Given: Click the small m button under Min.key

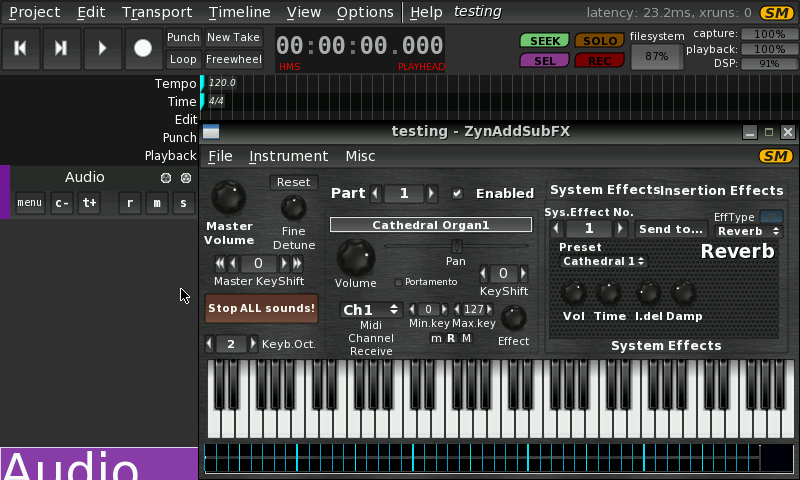Looking at the screenshot, I should point(436,338).
